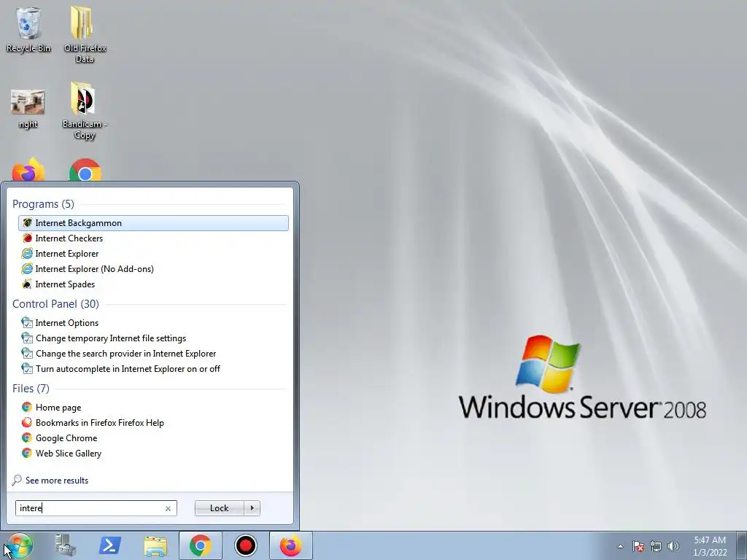Open the Google Chrome file result
Image resolution: width=747 pixels, height=560 pixels.
(153, 437)
